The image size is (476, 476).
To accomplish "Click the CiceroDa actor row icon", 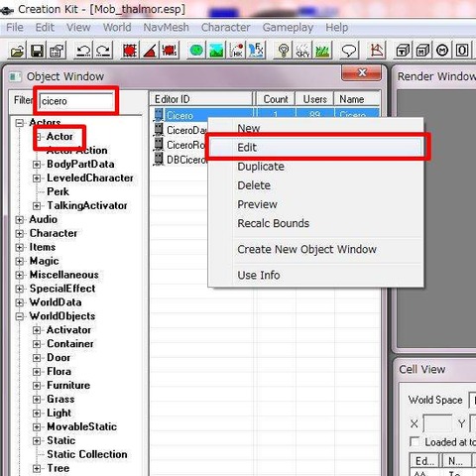I will click(x=159, y=130).
